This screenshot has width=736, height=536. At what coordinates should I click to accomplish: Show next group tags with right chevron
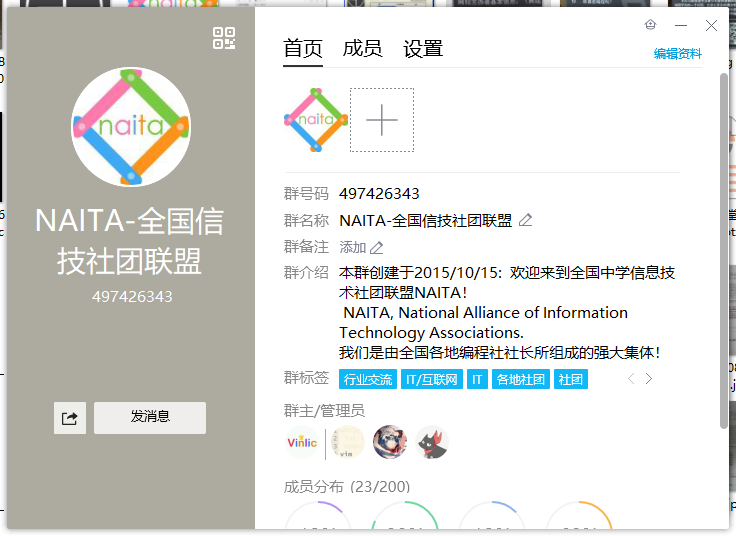coord(649,379)
